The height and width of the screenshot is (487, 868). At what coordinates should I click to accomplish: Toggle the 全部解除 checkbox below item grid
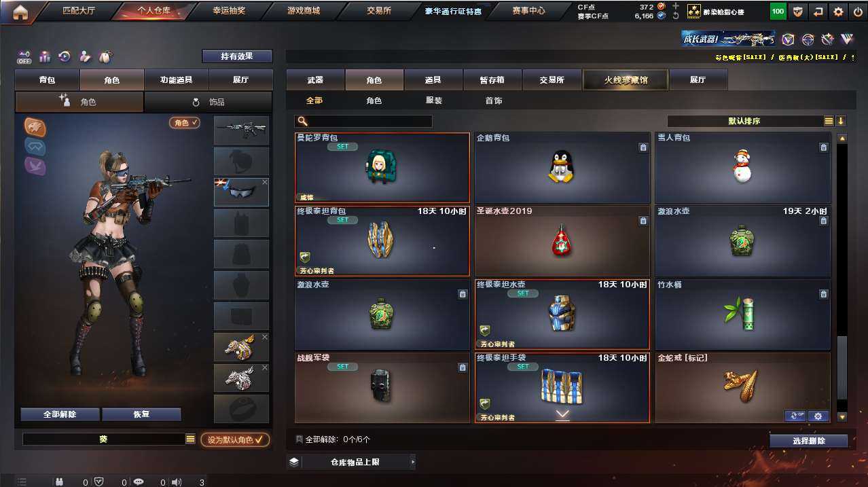pos(300,439)
